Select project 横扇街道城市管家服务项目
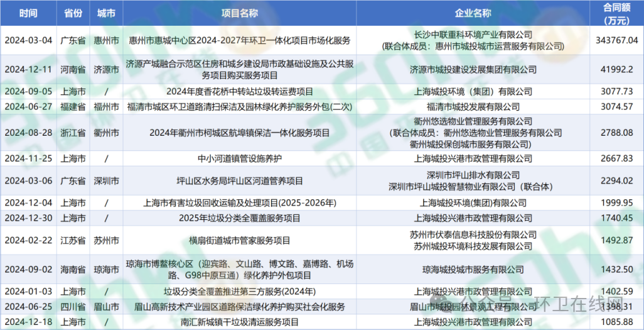The image size is (644, 330). pos(239,240)
